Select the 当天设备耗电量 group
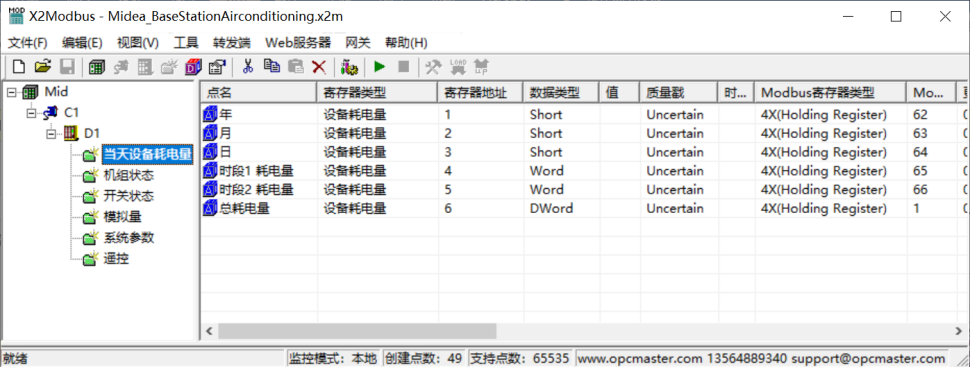Viewport: 970px width, 368px height. coord(147,154)
